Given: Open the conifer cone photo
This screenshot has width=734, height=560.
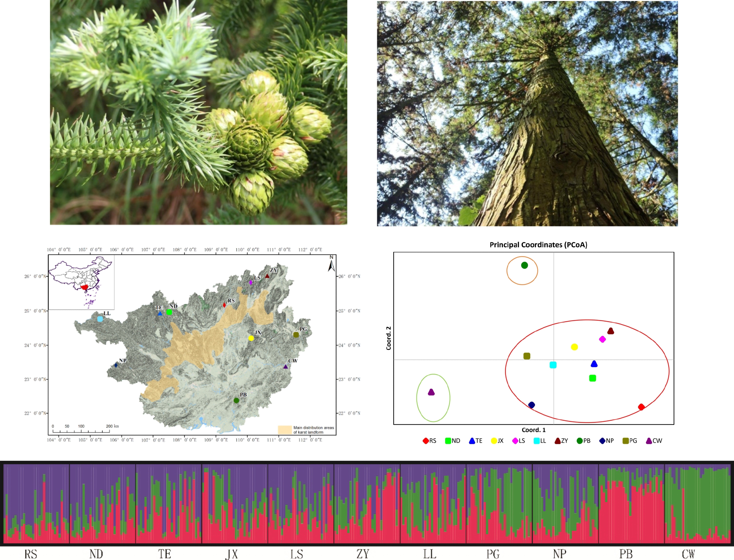Looking at the screenshot, I should click(198, 112).
